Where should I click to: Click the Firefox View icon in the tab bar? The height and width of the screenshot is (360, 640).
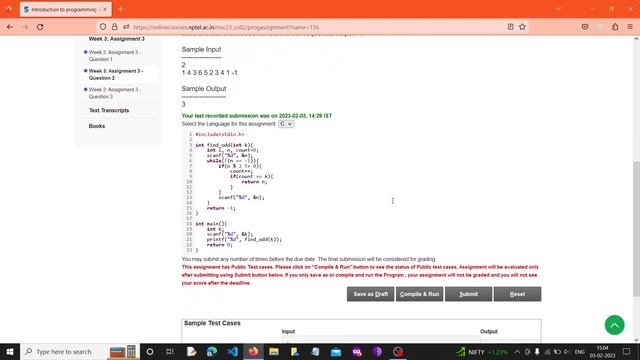point(9,9)
